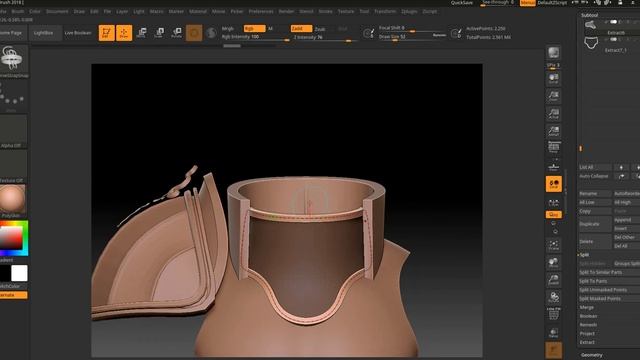
Task: Click the Alternate button under SwitchColor
Action: pyautogui.click(x=14, y=295)
